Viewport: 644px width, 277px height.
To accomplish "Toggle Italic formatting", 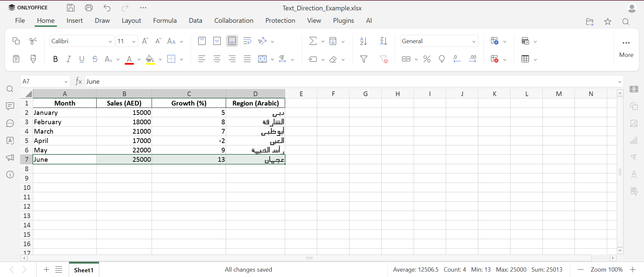I will click(68, 59).
